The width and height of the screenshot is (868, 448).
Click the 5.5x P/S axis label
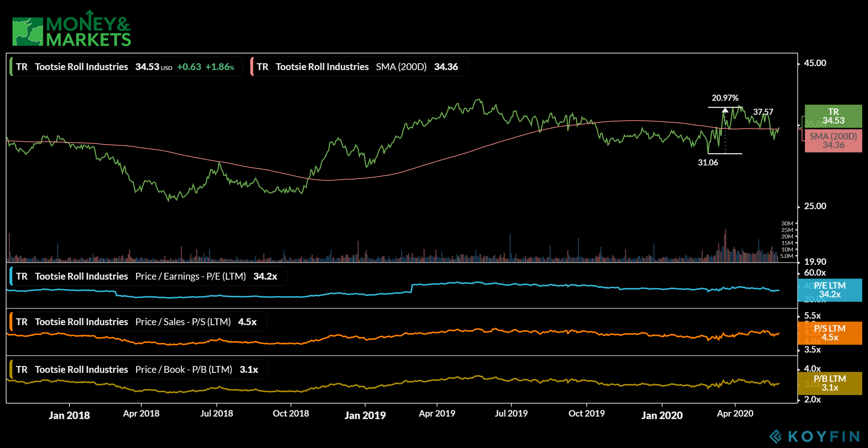tap(812, 315)
